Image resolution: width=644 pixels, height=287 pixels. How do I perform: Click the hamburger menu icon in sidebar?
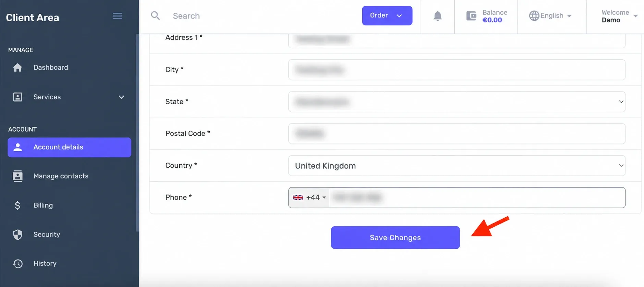(117, 16)
